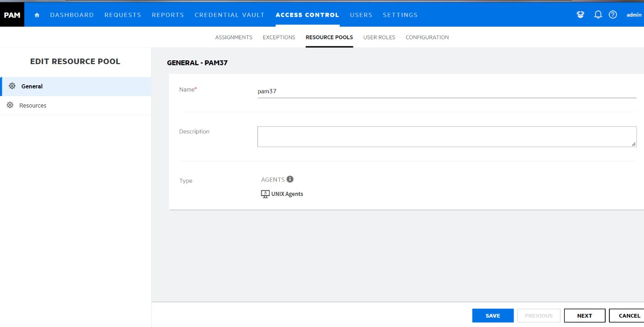Select Resources in the left sidebar
644x327 pixels.
(33, 105)
